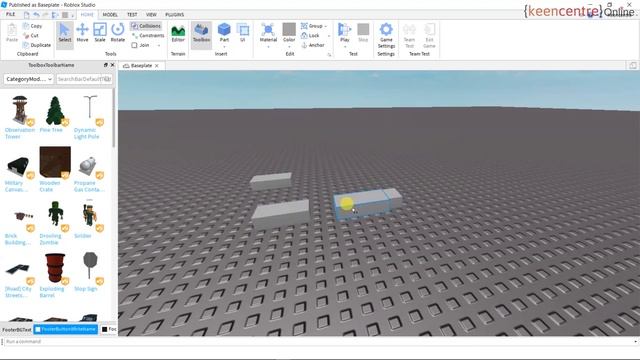
Task: Start Play test
Action: (x=344, y=32)
